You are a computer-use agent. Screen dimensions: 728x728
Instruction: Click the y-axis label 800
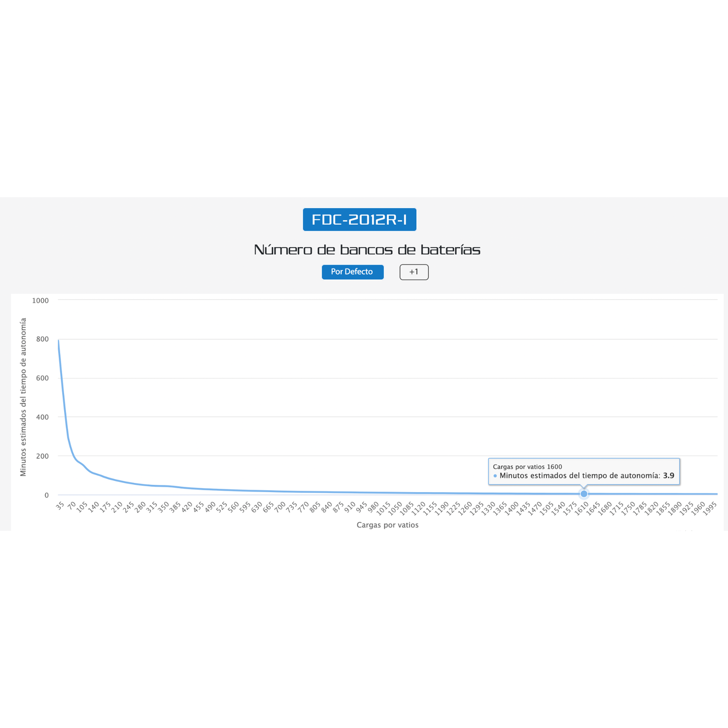pyautogui.click(x=42, y=339)
